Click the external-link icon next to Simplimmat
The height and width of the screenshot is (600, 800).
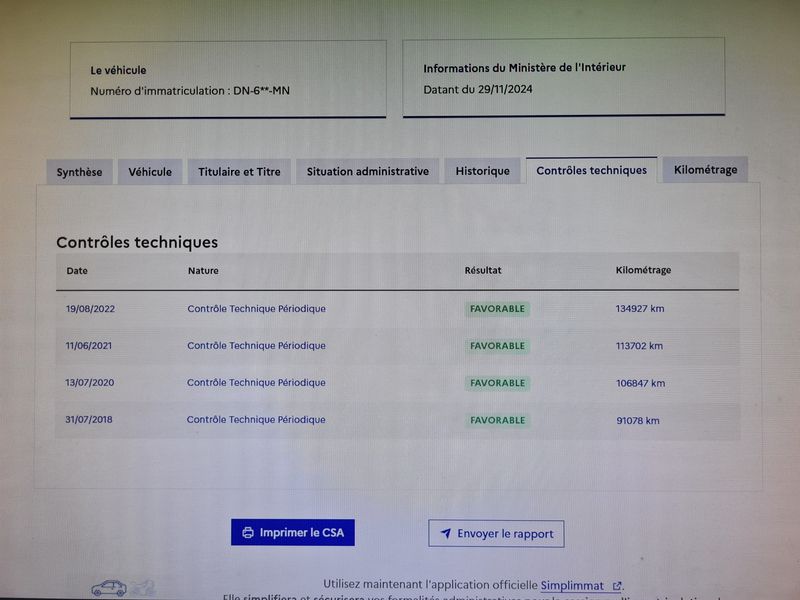(x=616, y=586)
